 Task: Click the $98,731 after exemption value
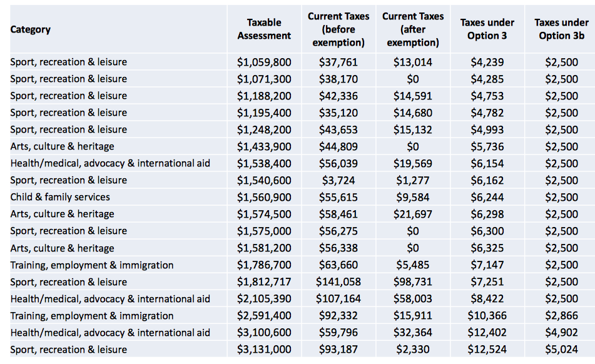pos(413,282)
